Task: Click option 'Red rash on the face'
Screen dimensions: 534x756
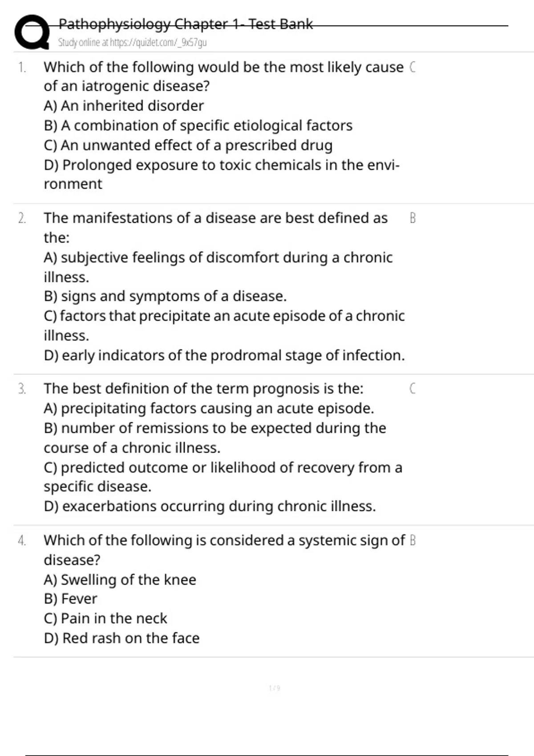Action: [x=121, y=638]
